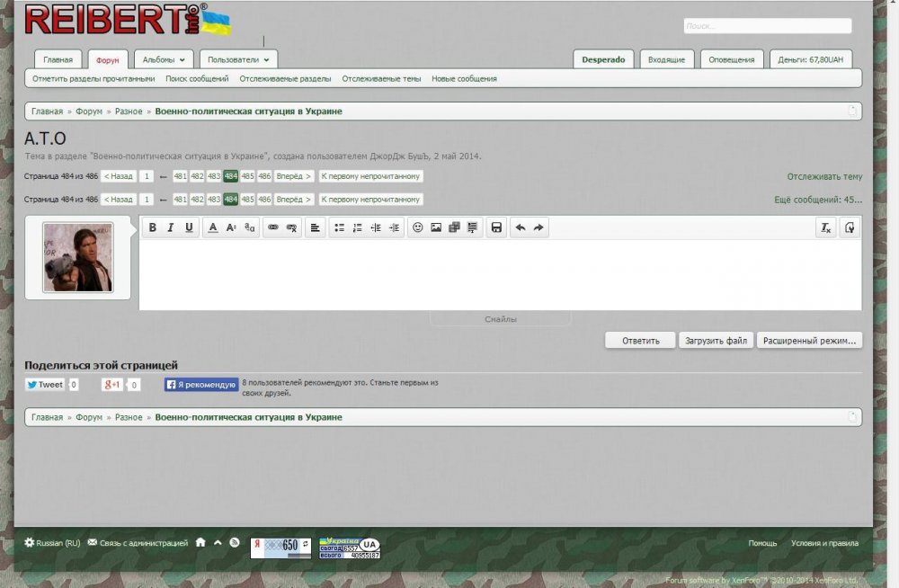Toggle underline formatting
The image size is (899, 588).
click(x=189, y=228)
